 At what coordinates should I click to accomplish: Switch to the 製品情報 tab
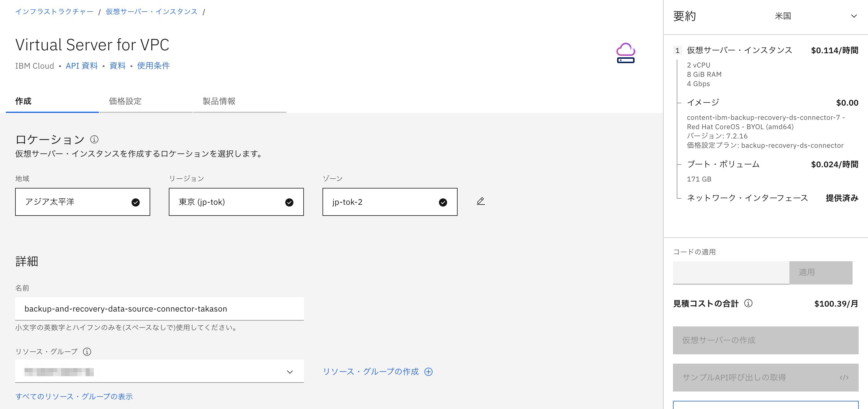coord(219,101)
